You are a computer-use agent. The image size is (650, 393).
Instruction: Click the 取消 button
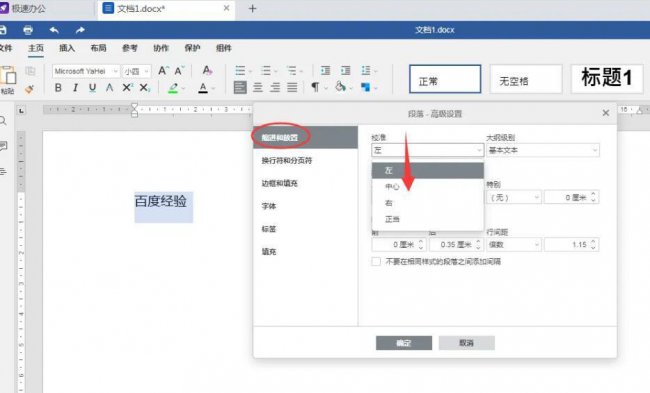pos(466,343)
